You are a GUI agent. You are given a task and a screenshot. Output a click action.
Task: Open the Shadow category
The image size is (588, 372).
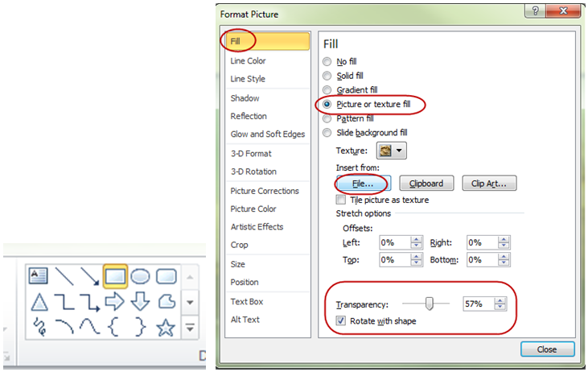[245, 98]
